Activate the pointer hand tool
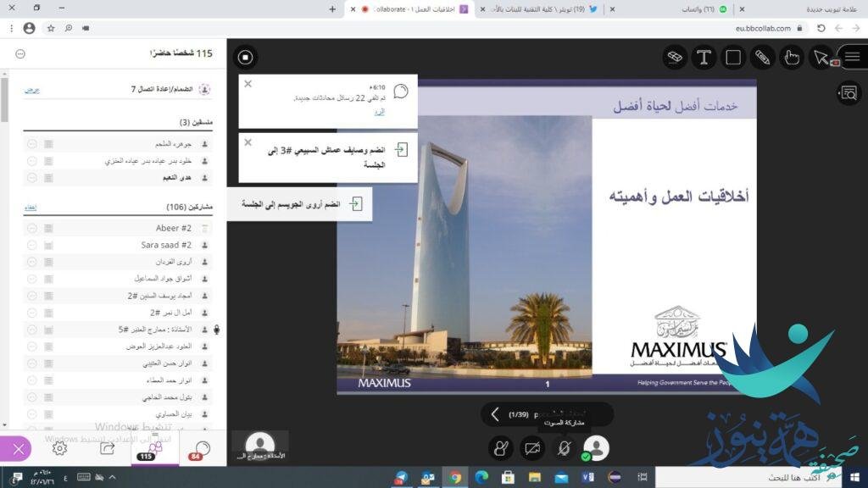Image resolution: width=868 pixels, height=488 pixels. 792,58
